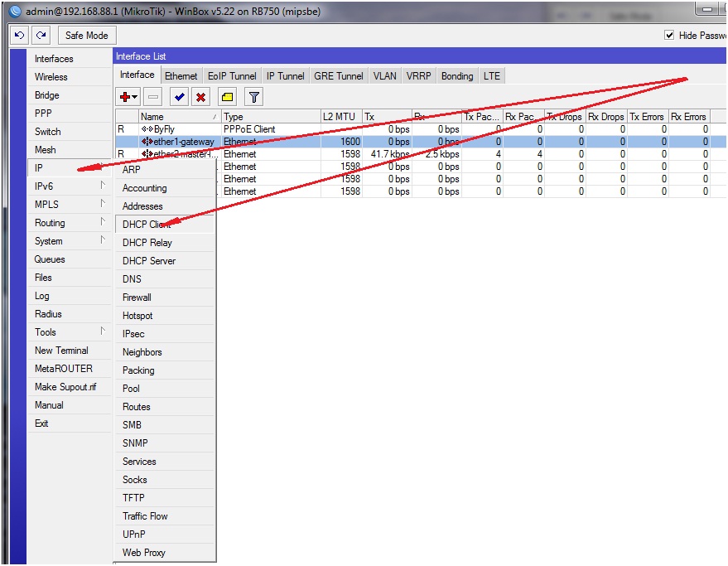Select the ether1-gateway row name
This screenshot has height=566, width=728.
(x=184, y=141)
